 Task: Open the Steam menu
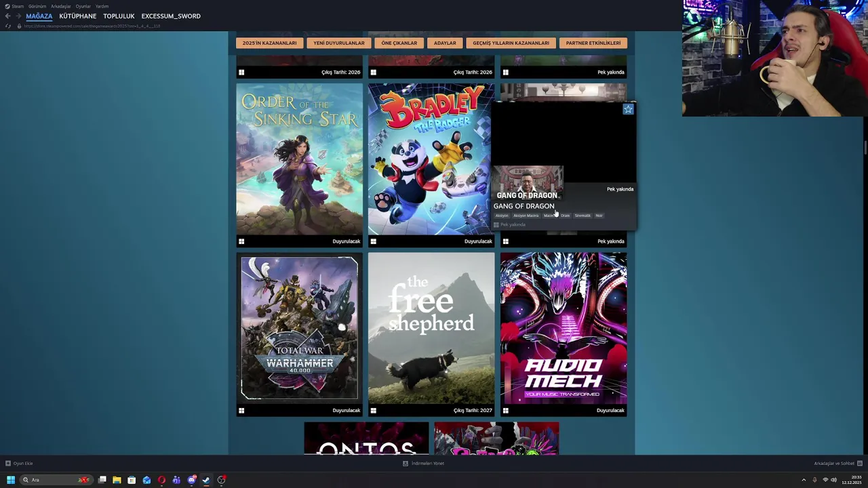(x=18, y=6)
